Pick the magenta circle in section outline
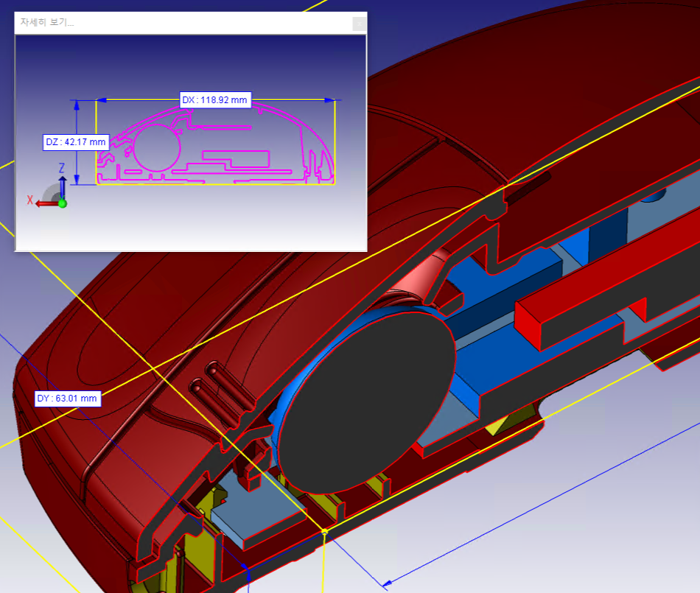Viewport: 700px width, 593px height. (x=156, y=147)
